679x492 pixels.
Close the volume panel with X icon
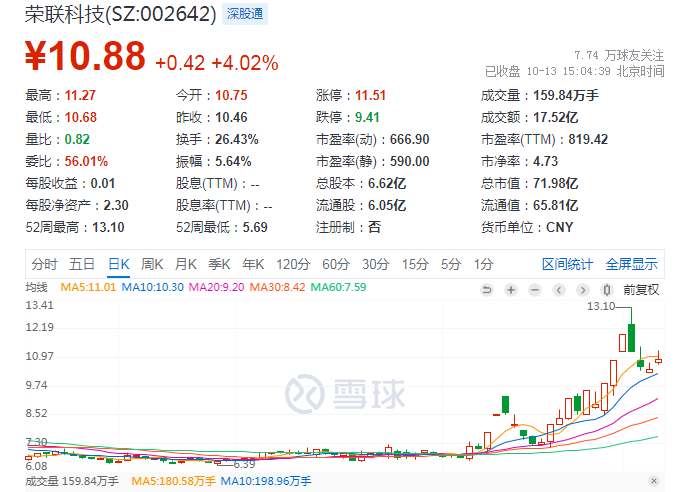[x=654, y=481]
